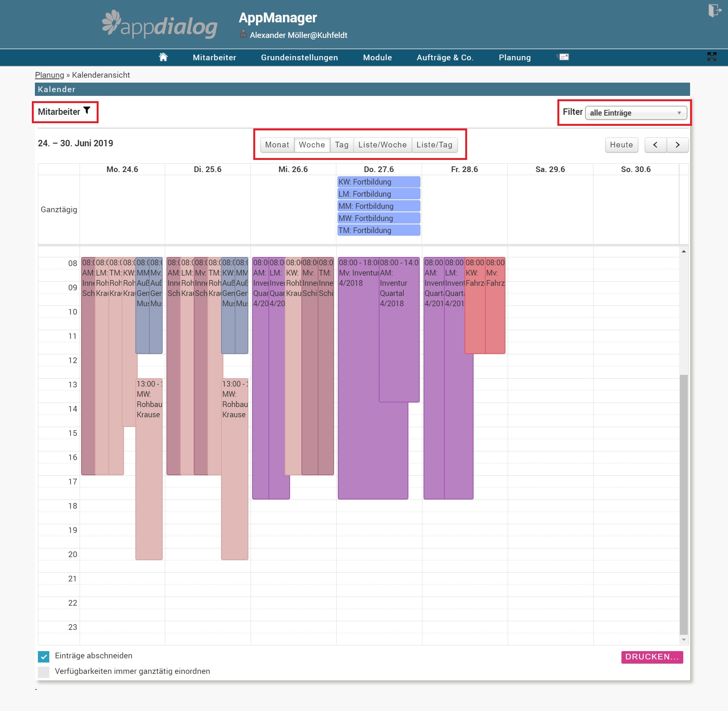Click the logout icon at top right
This screenshot has width=728, height=711.
[714, 10]
